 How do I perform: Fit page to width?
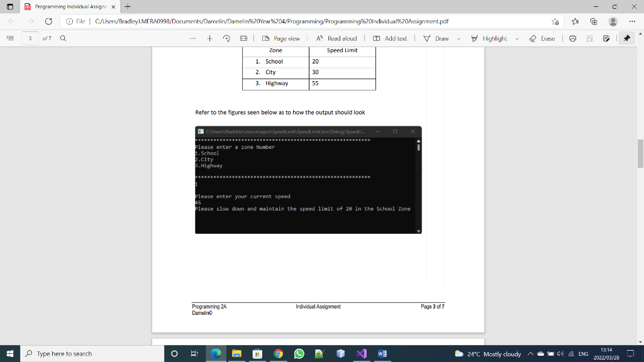243,38
